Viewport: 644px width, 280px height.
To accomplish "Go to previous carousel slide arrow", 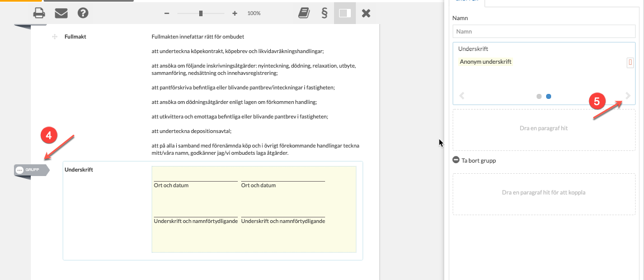I will (462, 96).
